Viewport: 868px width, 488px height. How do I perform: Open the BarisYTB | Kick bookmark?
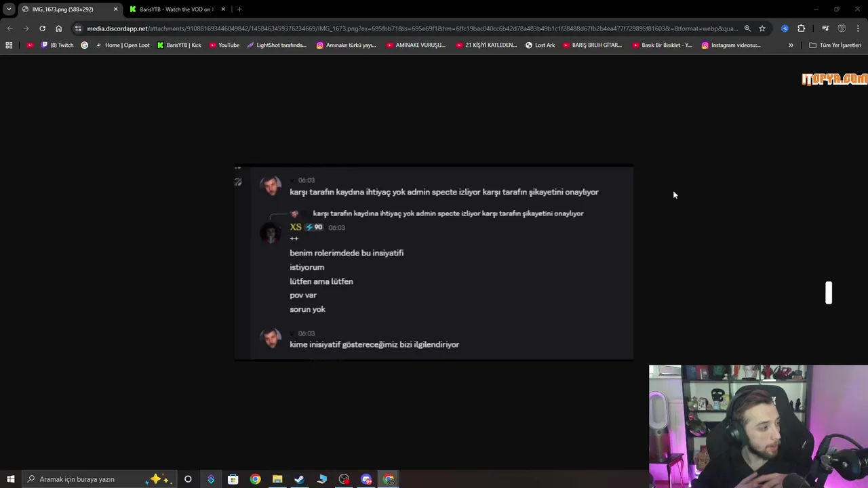point(179,45)
